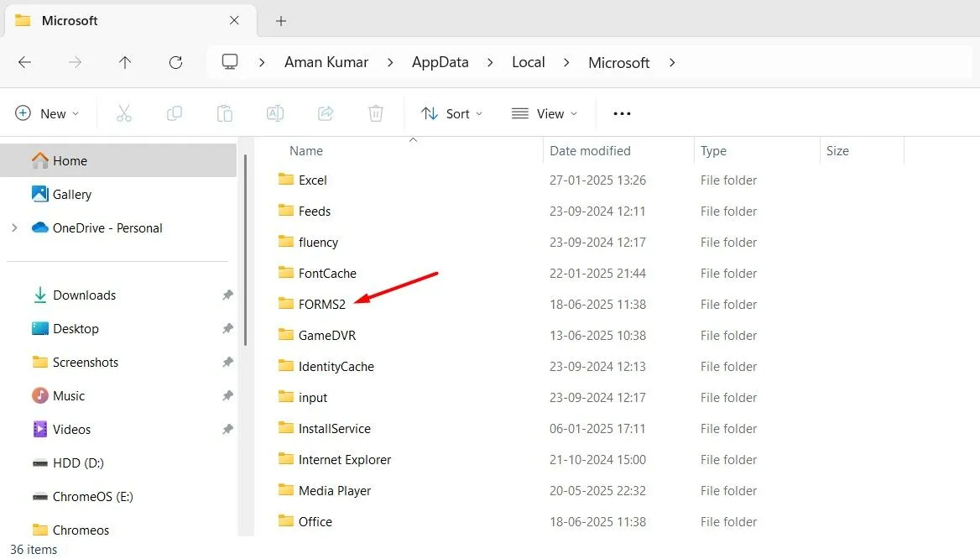Click the Copy icon in the toolbar

175,113
